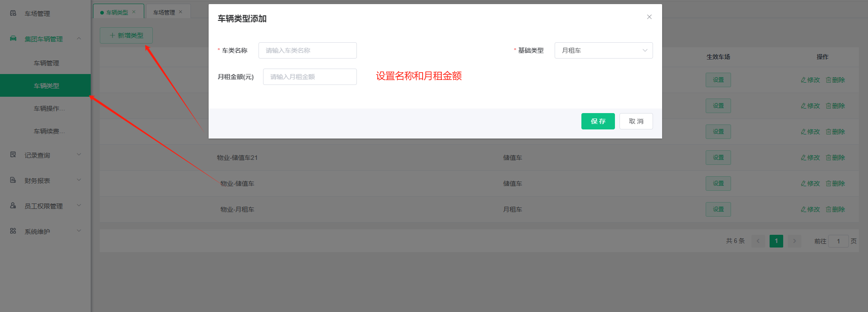The height and width of the screenshot is (312, 868).
Task: Click the 记录查询 sidebar icon
Action: point(13,155)
